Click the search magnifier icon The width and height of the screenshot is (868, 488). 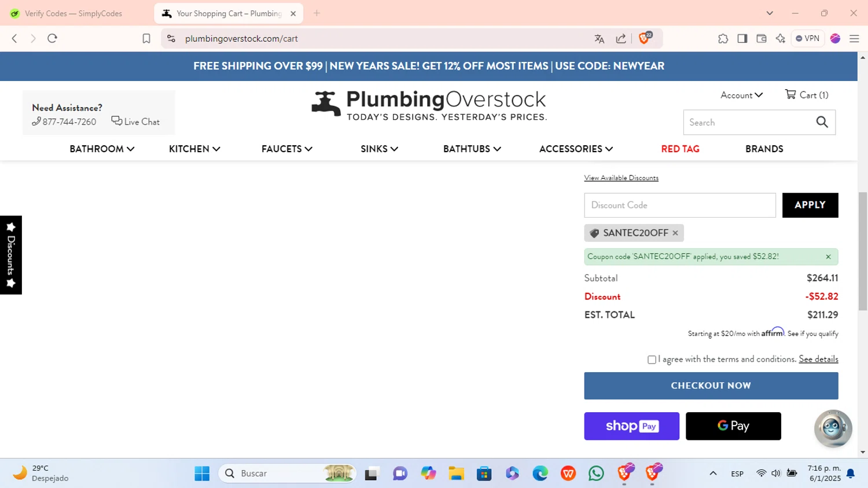[x=822, y=122]
